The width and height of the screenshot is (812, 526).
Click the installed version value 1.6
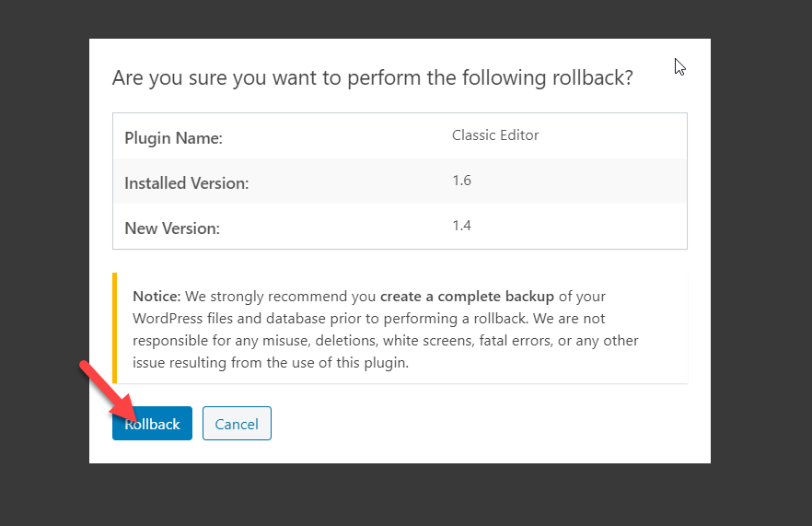[461, 181]
